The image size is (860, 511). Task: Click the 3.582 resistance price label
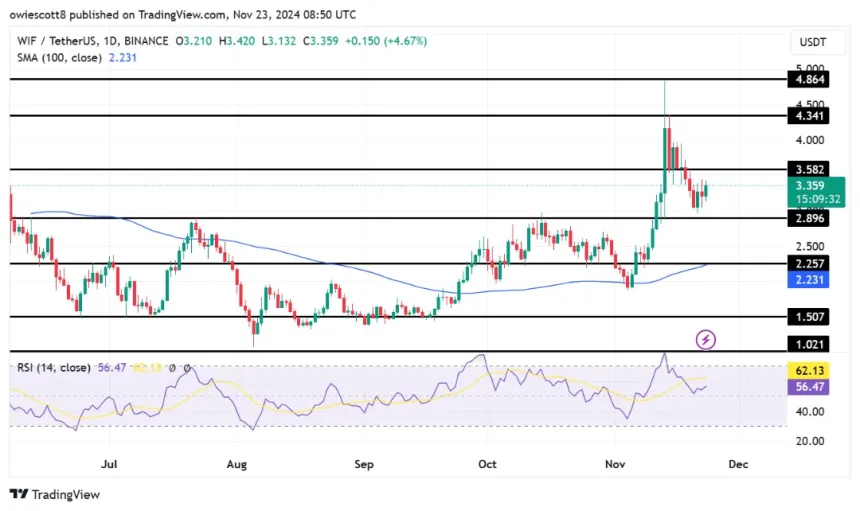[809, 169]
